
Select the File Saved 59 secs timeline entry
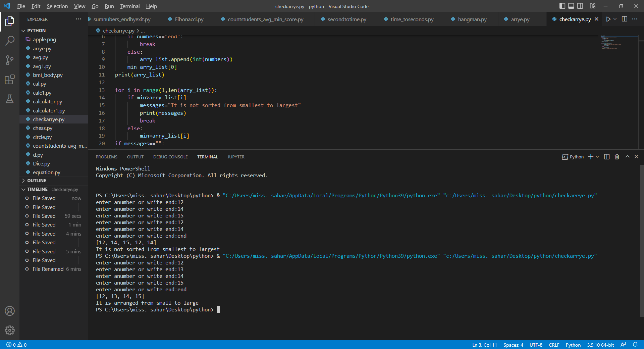pyautogui.click(x=54, y=216)
